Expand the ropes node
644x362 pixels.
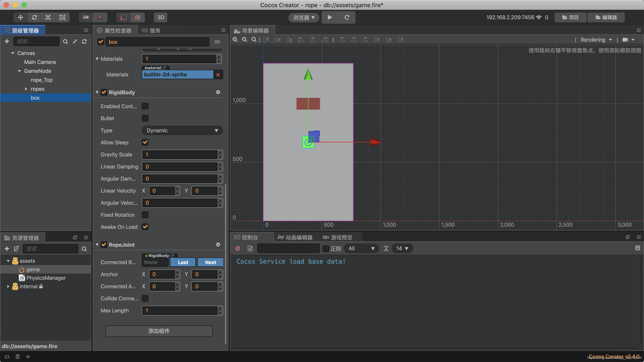click(26, 89)
